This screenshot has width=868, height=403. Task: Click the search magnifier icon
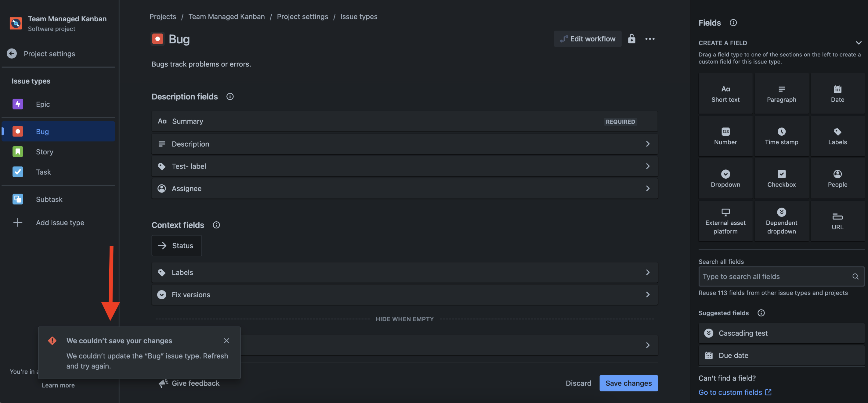pyautogui.click(x=855, y=276)
